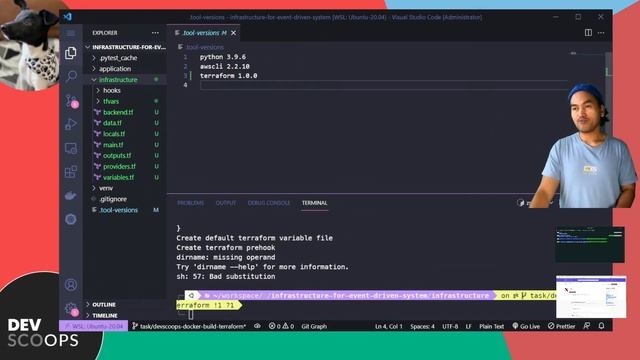Viewport: 640px width, 360px height.
Task: Open backend.tf file
Action: pos(125,112)
